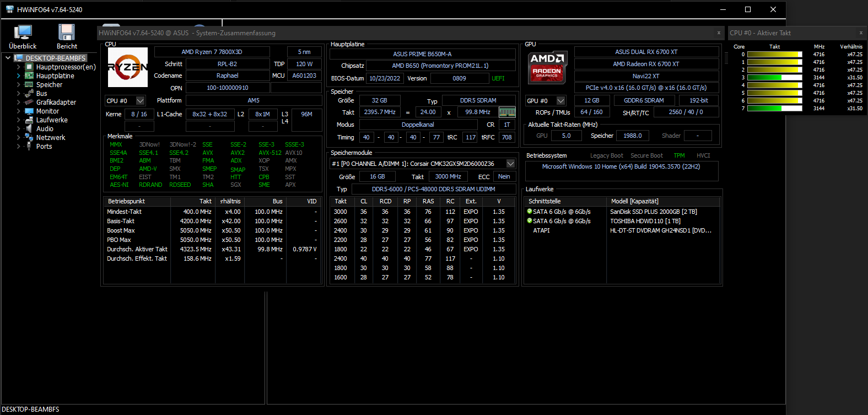
Task: Click the Legacy Boot indicator label
Action: click(x=606, y=155)
